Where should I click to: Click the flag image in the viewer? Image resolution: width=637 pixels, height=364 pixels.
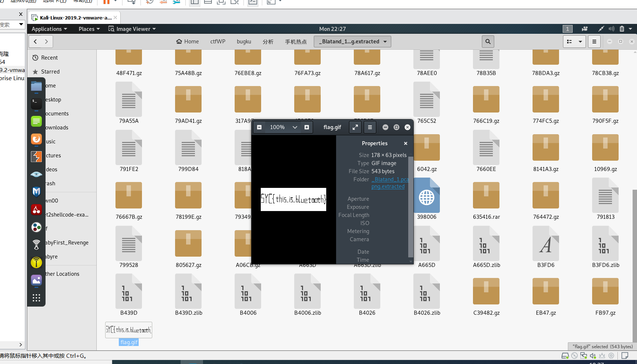click(293, 200)
